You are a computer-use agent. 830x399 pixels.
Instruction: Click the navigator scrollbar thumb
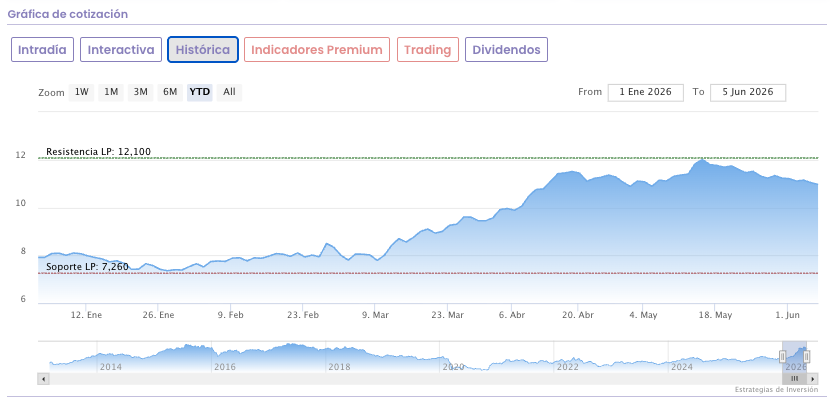(x=795, y=379)
